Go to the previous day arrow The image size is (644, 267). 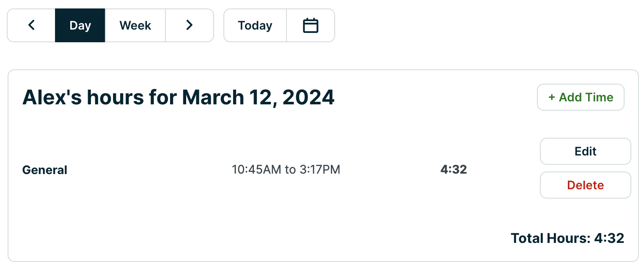click(x=31, y=25)
